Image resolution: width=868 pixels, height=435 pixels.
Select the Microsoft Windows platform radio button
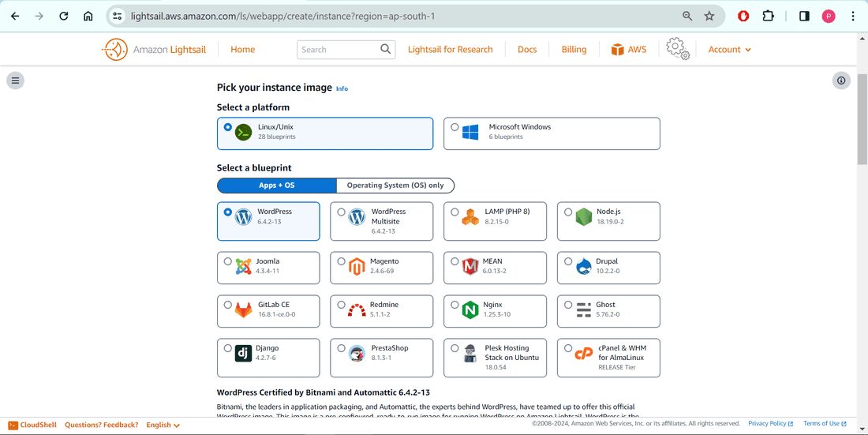point(455,127)
